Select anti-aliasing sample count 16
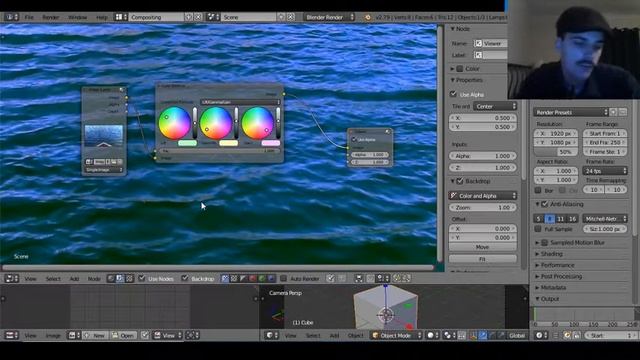Image resolution: width=640 pixels, height=360 pixels. [572, 219]
